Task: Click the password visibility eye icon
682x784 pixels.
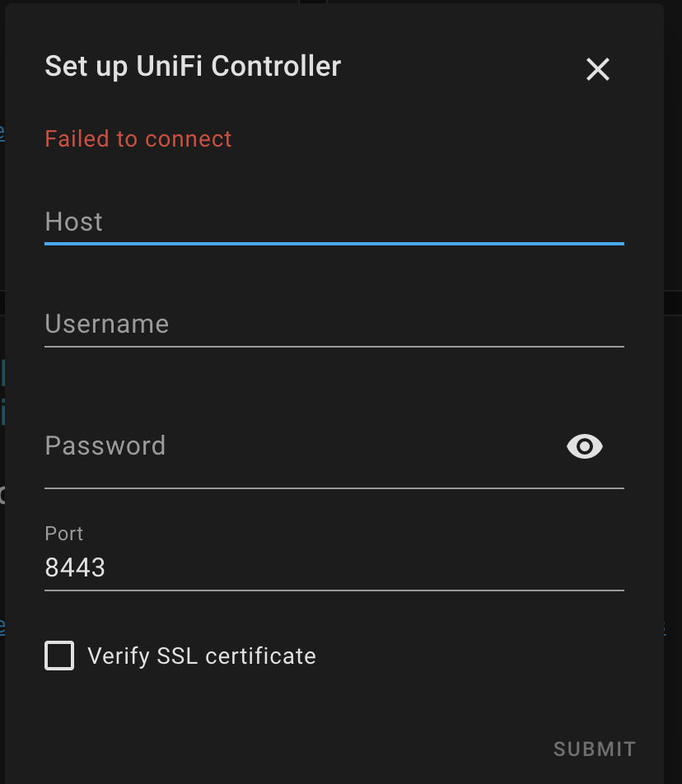Action: point(584,446)
